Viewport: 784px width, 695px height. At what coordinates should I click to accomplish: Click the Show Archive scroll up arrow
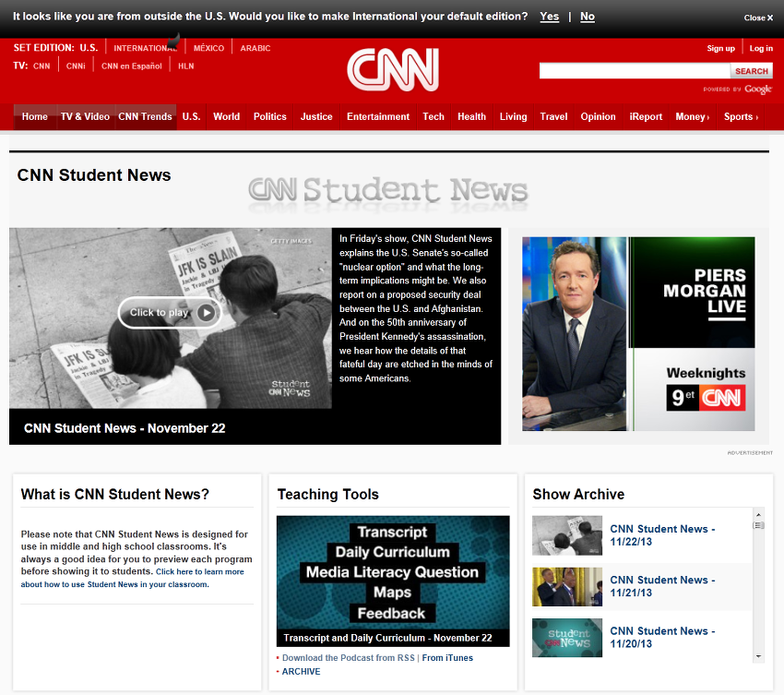coord(758,514)
